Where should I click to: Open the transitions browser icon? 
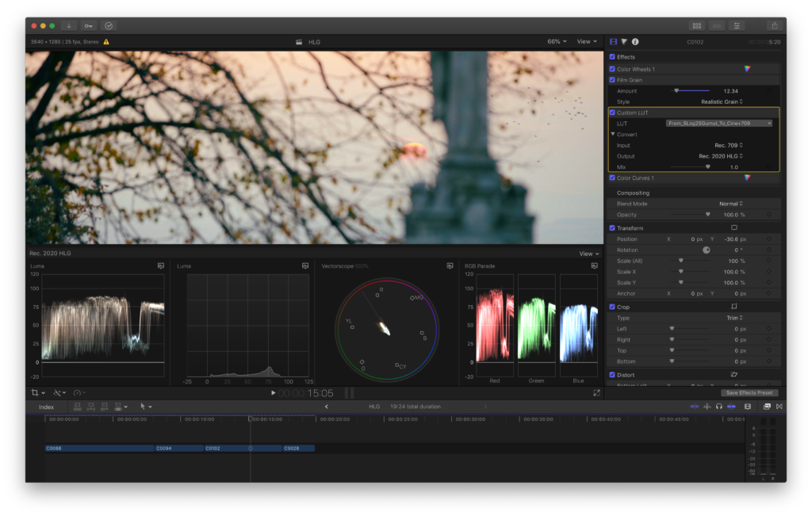[x=779, y=407]
